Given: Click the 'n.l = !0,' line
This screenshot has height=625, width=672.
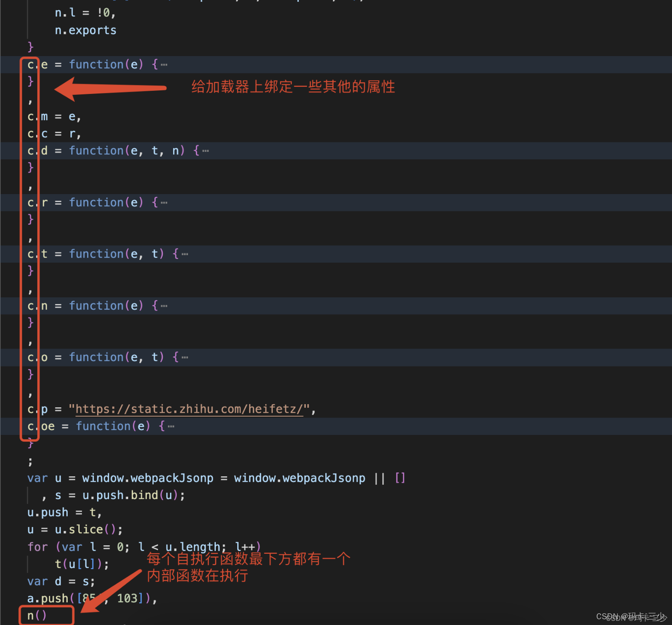Looking at the screenshot, I should click(x=85, y=13).
